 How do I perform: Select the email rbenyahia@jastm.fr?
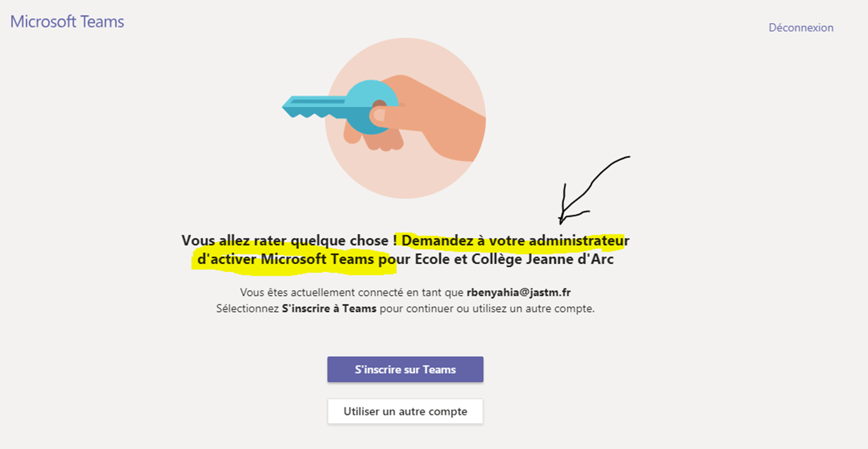point(518,293)
